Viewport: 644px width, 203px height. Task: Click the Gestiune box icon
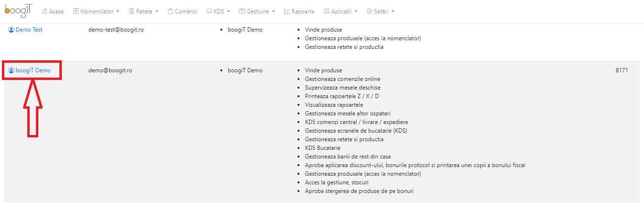tap(242, 11)
